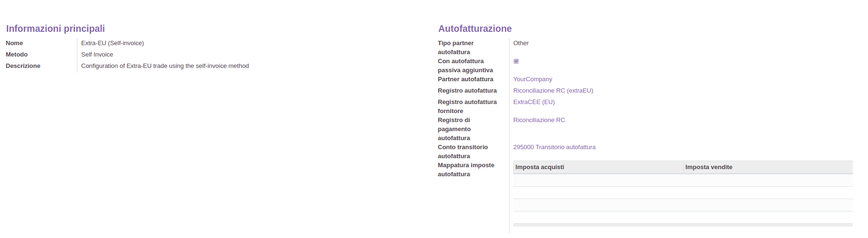Image resolution: width=868 pixels, height=238 pixels.
Task: Click the Mappatura imposte autofattura label
Action: (x=466, y=170)
